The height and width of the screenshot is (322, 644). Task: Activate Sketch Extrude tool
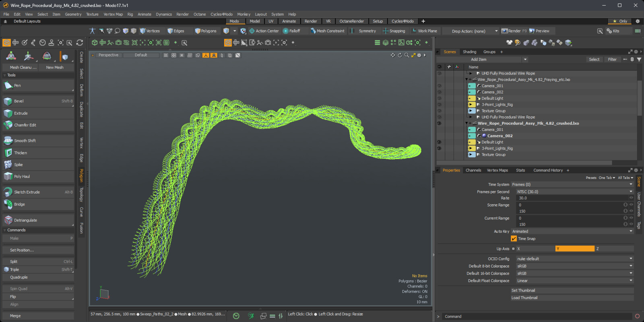[x=38, y=192]
